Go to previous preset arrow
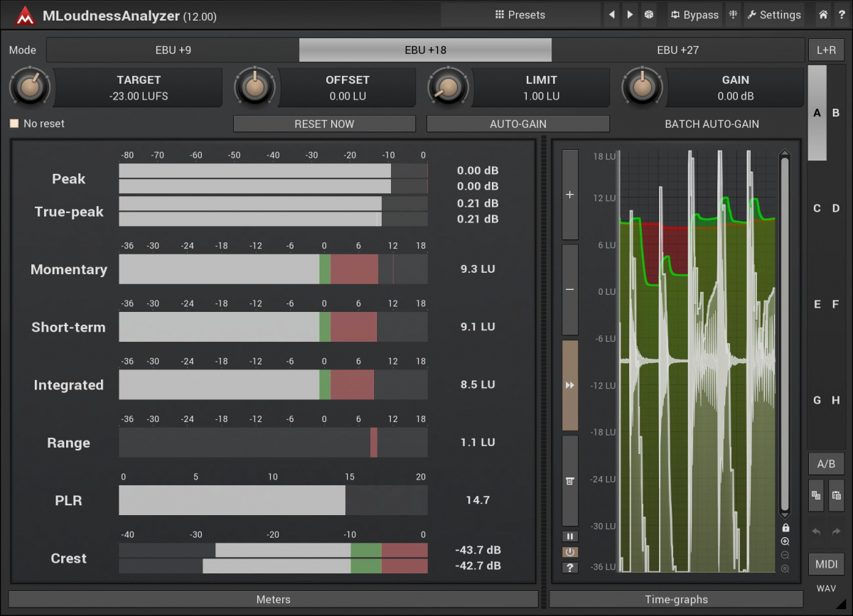This screenshot has height=616, width=853. tap(612, 14)
